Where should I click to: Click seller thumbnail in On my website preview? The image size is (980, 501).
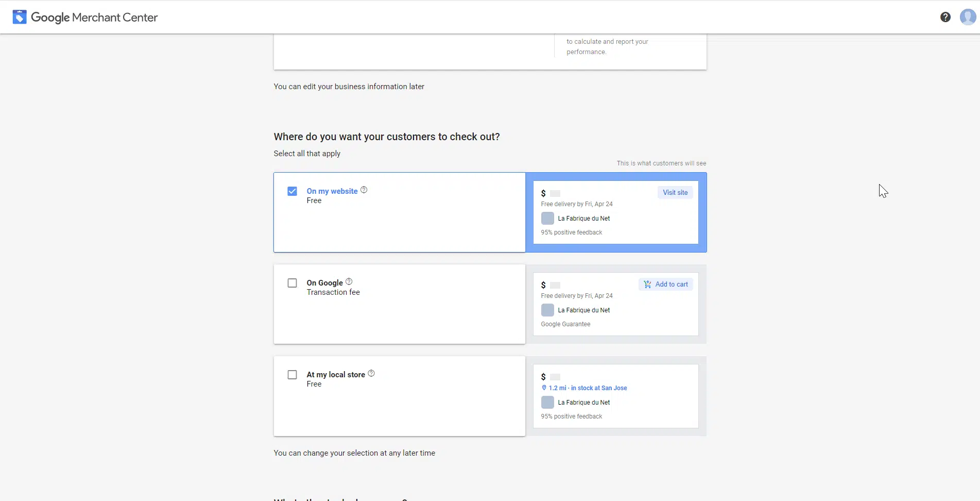click(x=547, y=219)
